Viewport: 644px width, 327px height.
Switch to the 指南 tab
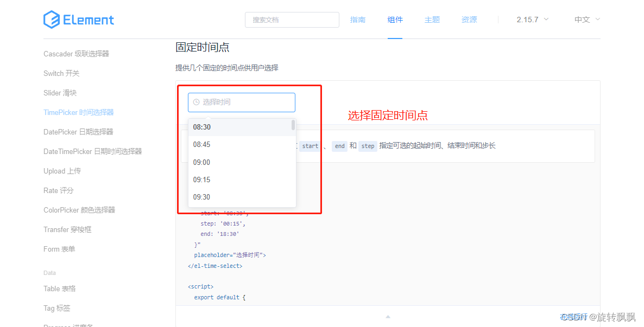(358, 20)
